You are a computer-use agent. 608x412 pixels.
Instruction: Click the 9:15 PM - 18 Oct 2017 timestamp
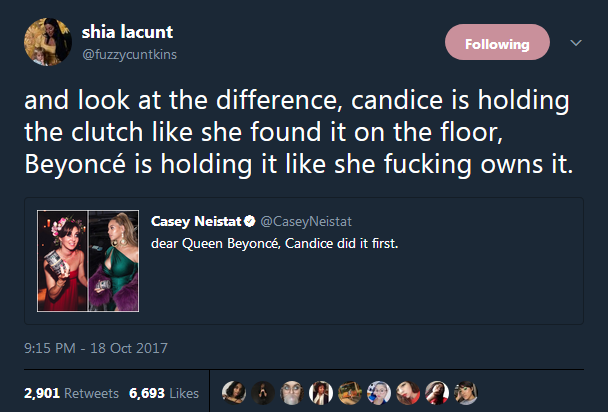pyautogui.click(x=96, y=348)
